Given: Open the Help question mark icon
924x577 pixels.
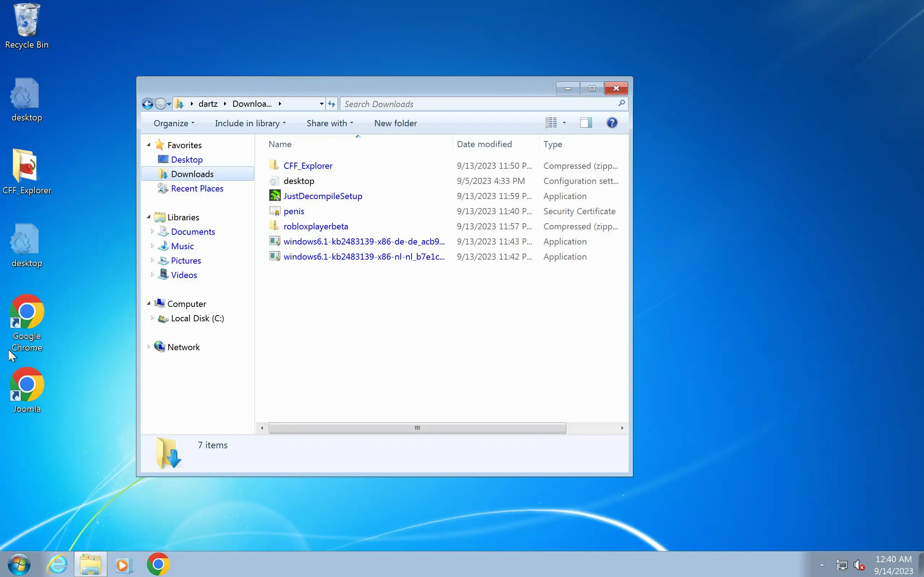Looking at the screenshot, I should point(612,123).
